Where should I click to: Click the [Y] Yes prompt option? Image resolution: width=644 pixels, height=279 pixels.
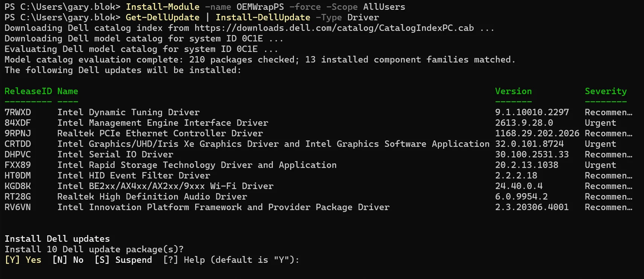(23, 260)
